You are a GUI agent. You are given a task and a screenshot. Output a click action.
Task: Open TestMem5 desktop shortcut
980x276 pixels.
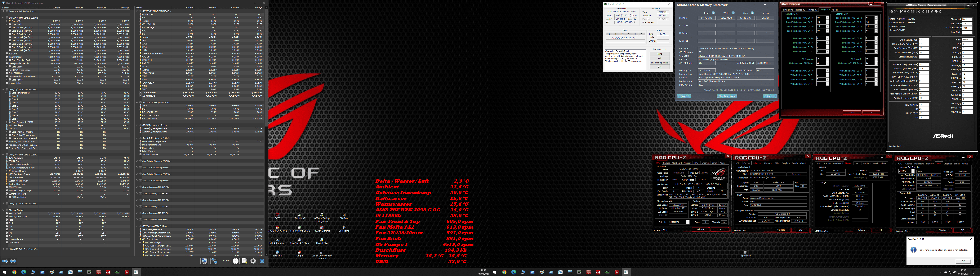[x=300, y=216]
